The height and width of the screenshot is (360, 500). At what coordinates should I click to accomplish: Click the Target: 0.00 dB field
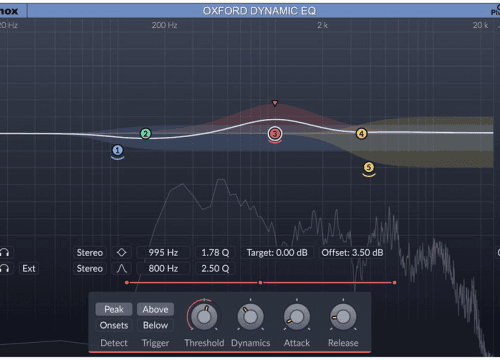tap(277, 253)
